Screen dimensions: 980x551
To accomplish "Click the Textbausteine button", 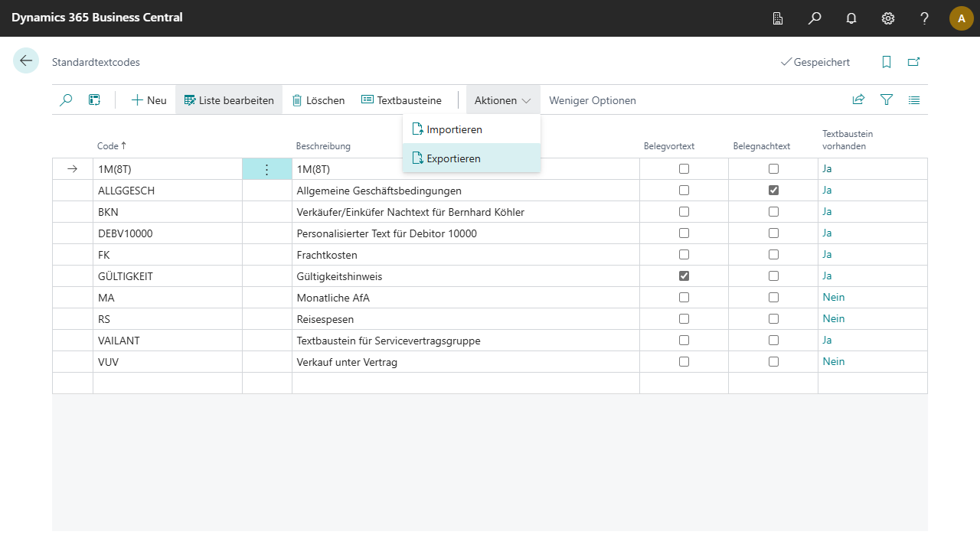I will (401, 100).
